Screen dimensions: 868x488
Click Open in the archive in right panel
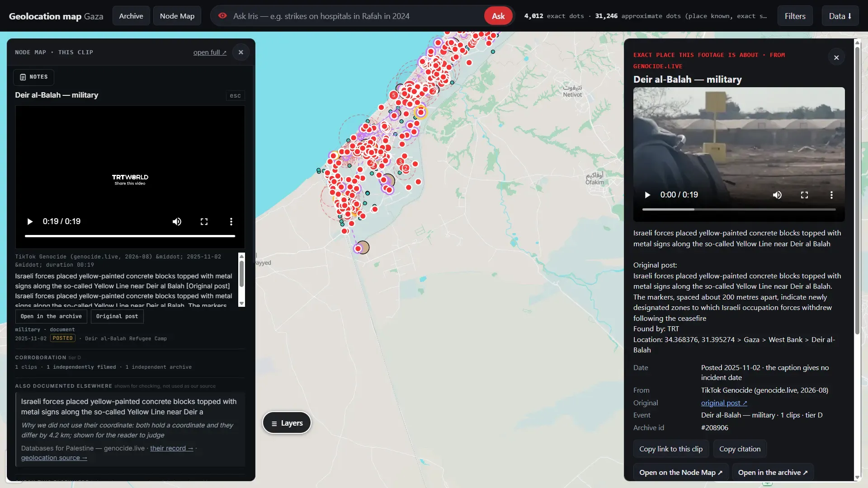(x=773, y=472)
